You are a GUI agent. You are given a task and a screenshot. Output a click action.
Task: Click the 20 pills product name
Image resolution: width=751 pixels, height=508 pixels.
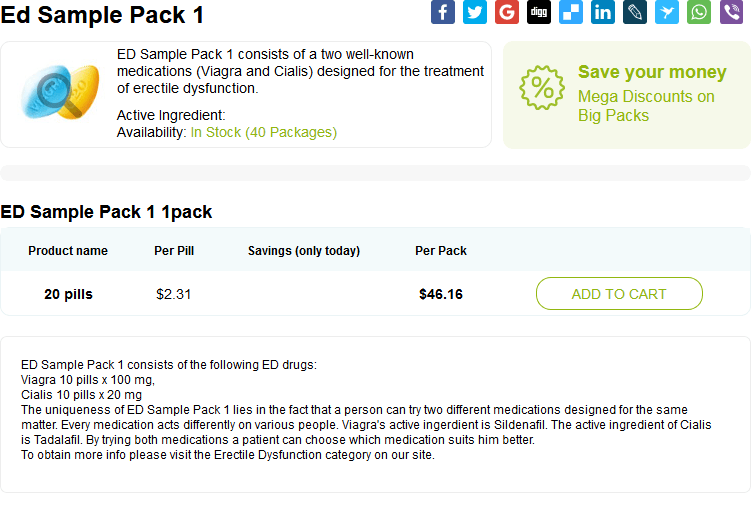68,294
